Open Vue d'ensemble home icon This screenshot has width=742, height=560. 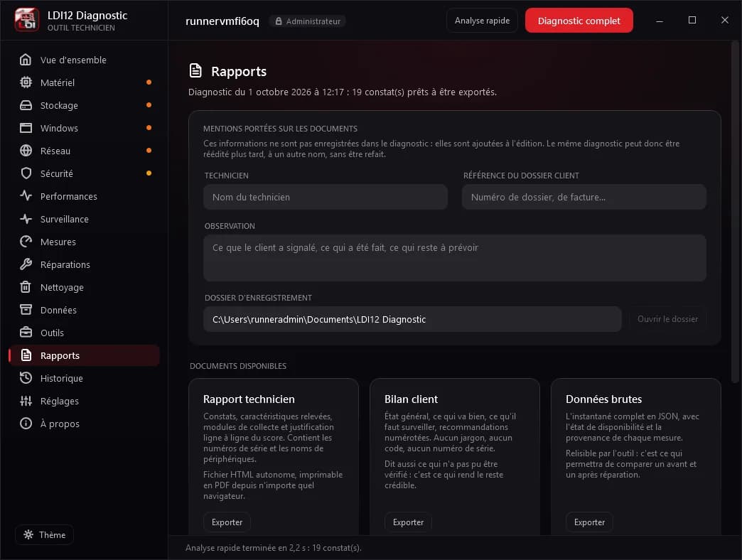point(26,60)
